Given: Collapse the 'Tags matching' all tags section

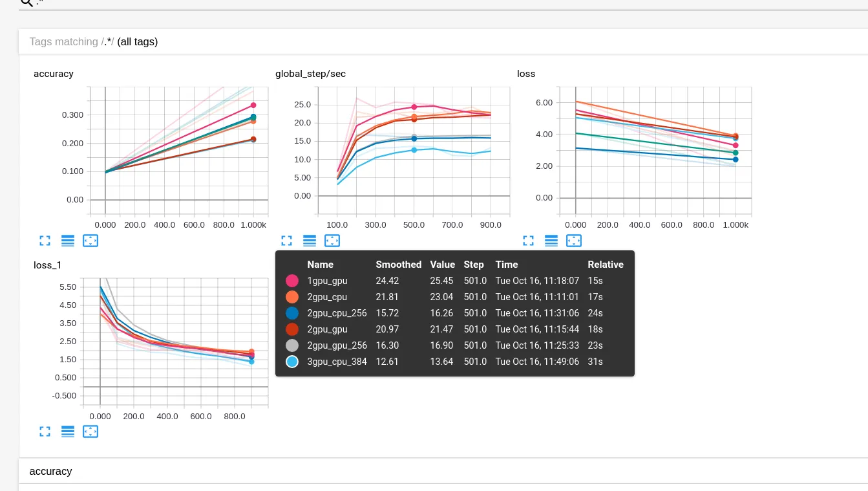Looking at the screenshot, I should click(443, 41).
